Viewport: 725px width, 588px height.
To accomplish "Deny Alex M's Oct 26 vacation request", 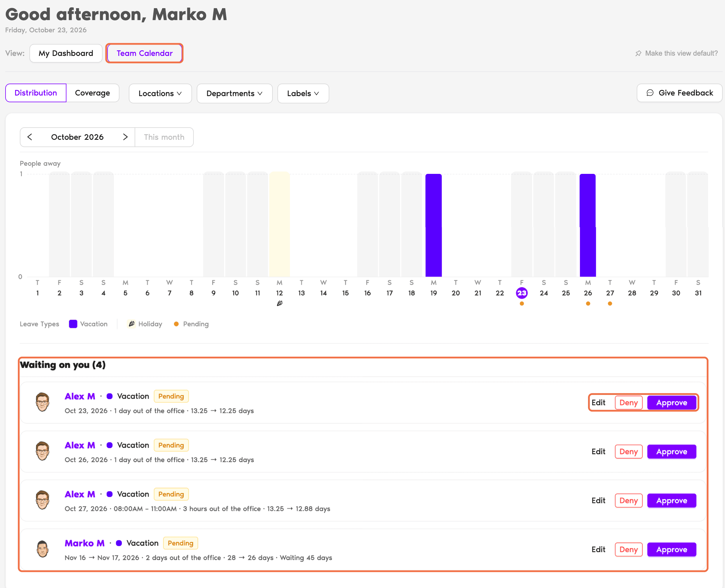I will pos(628,451).
